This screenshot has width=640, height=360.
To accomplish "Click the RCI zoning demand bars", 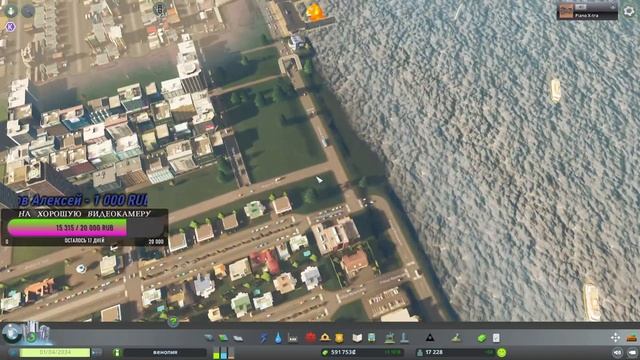I will click(x=224, y=353).
